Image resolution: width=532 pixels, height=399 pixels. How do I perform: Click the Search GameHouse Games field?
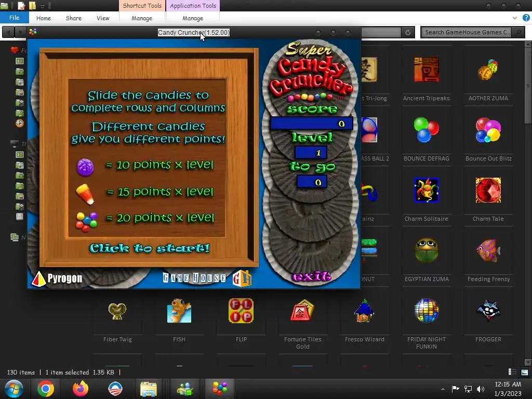click(467, 32)
